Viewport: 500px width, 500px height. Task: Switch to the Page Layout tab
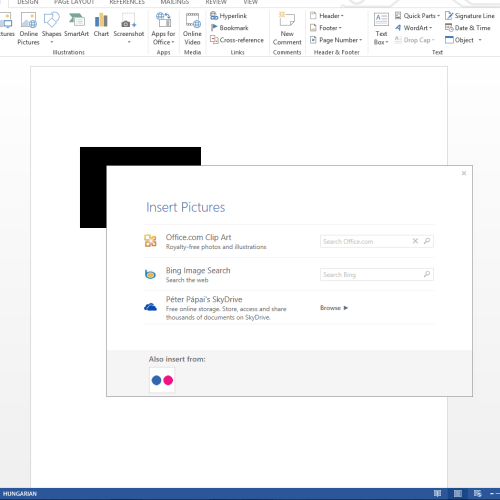[x=74, y=2]
